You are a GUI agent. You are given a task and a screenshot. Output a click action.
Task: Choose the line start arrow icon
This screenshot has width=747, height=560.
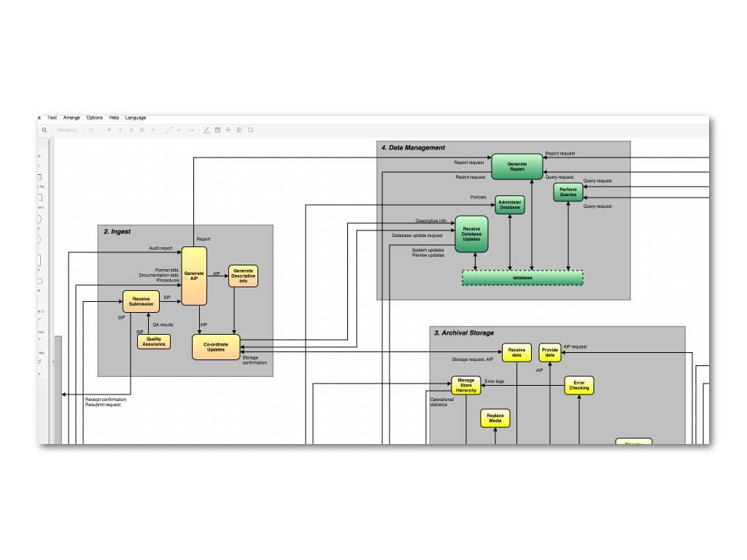[x=179, y=130]
